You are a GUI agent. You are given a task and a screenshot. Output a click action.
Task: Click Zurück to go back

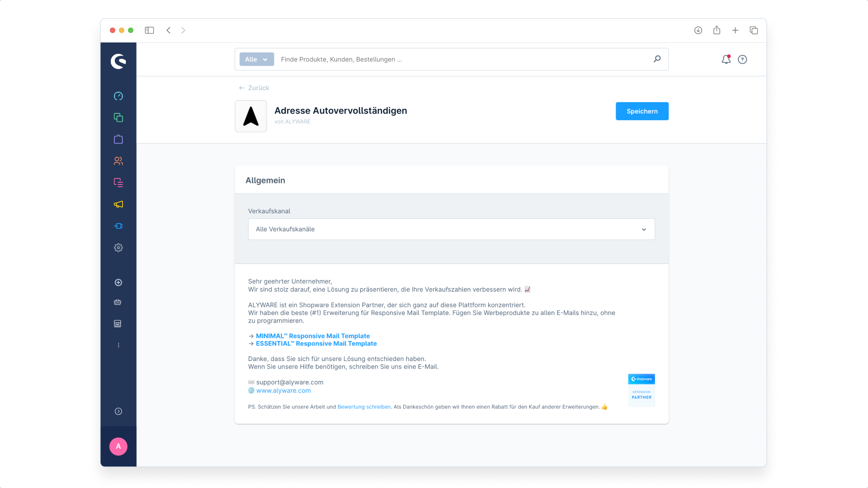tap(254, 88)
